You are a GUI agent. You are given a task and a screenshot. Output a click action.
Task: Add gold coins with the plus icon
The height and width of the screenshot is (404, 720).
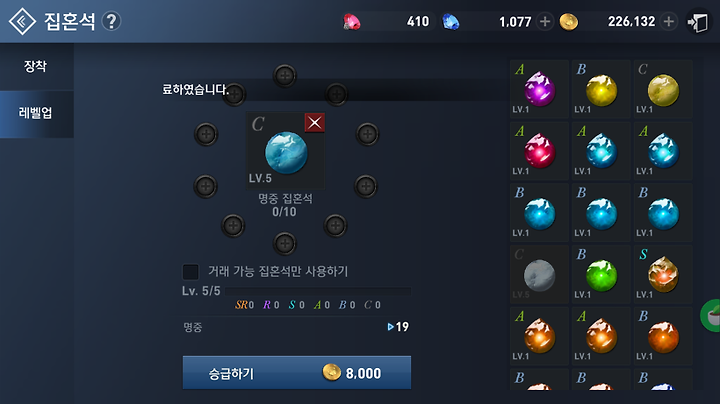(x=669, y=22)
